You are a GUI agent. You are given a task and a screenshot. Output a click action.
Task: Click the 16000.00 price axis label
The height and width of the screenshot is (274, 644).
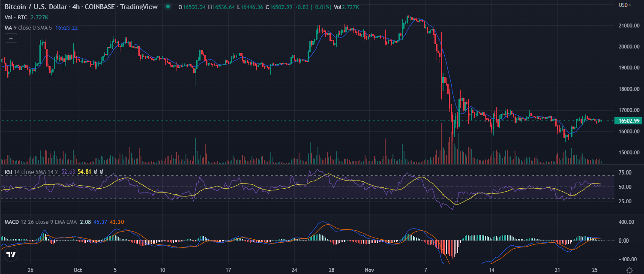click(x=629, y=132)
